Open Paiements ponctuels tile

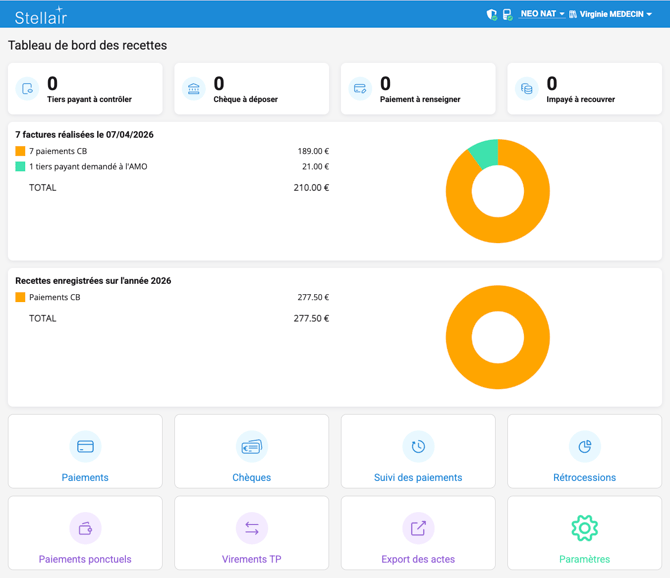85,534
